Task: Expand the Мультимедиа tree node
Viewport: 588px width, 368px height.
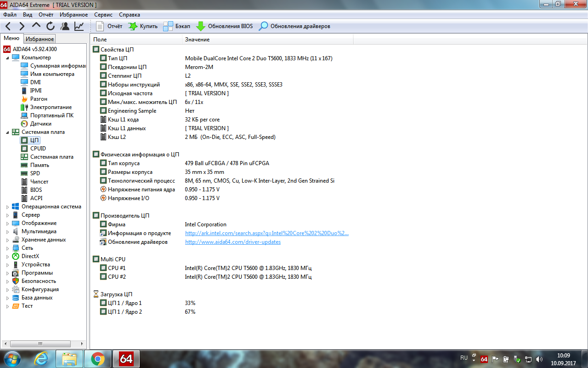Action: (x=7, y=231)
